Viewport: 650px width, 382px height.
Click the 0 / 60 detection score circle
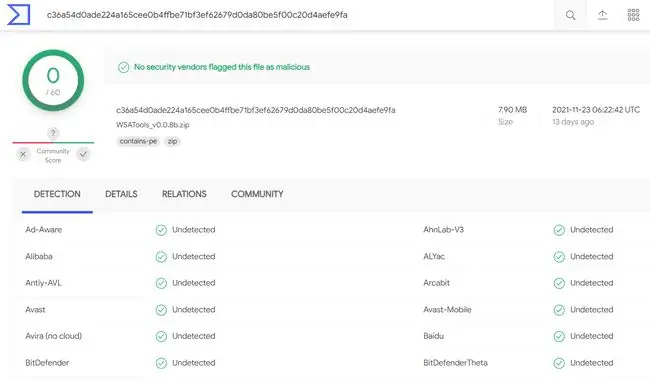pyautogui.click(x=53, y=80)
